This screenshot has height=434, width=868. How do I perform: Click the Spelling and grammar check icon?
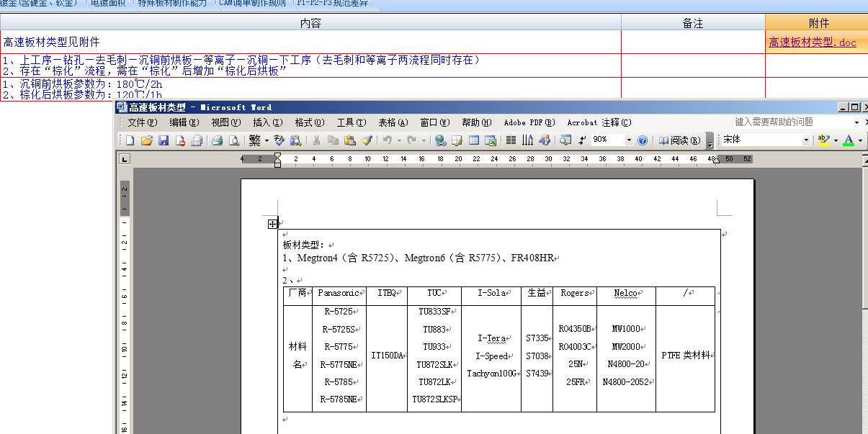[x=279, y=140]
